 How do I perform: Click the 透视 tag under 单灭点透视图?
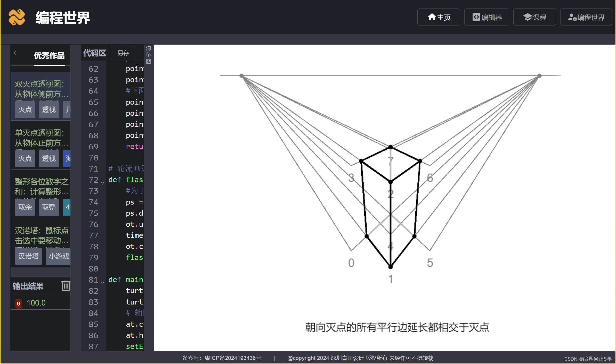coord(49,159)
